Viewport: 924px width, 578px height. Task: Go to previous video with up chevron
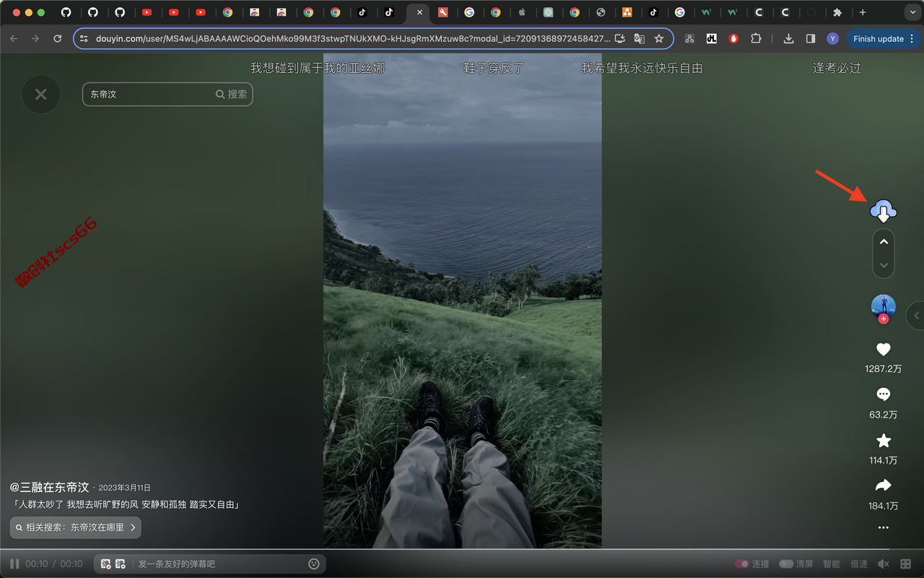884,242
